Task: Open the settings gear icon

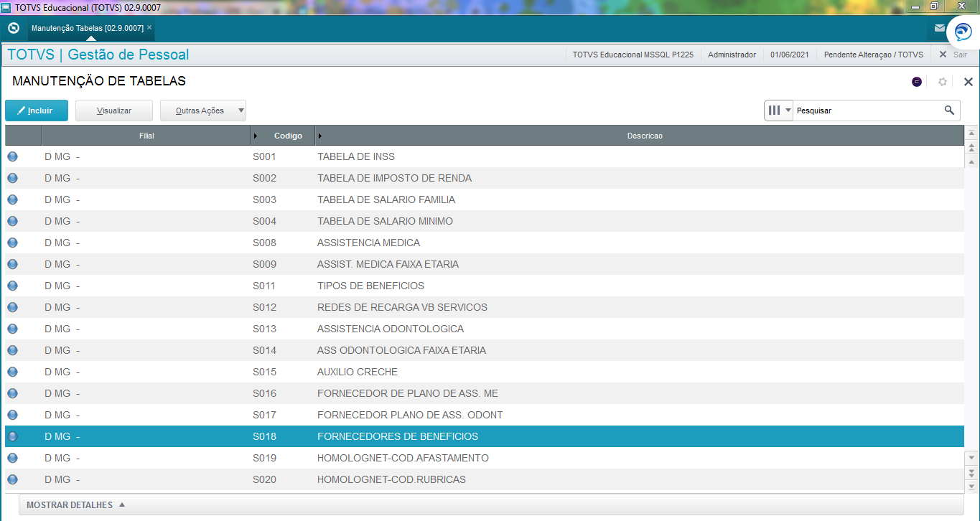Action: coord(943,82)
